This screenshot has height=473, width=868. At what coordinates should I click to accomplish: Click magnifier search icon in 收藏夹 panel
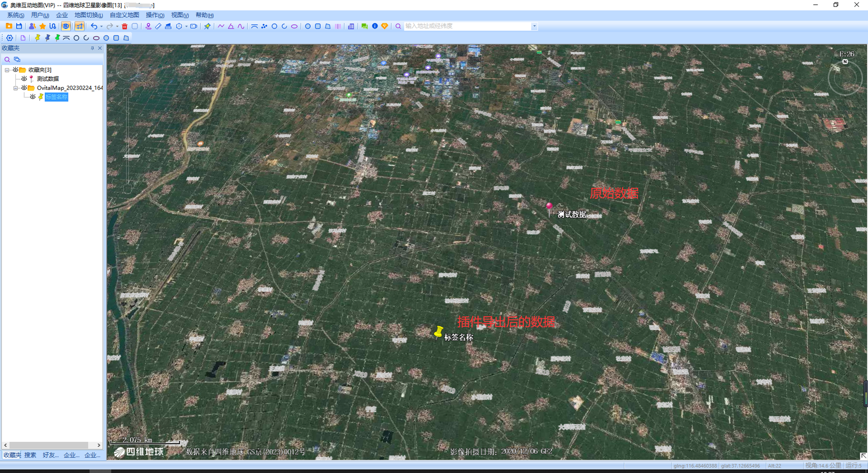[7, 59]
